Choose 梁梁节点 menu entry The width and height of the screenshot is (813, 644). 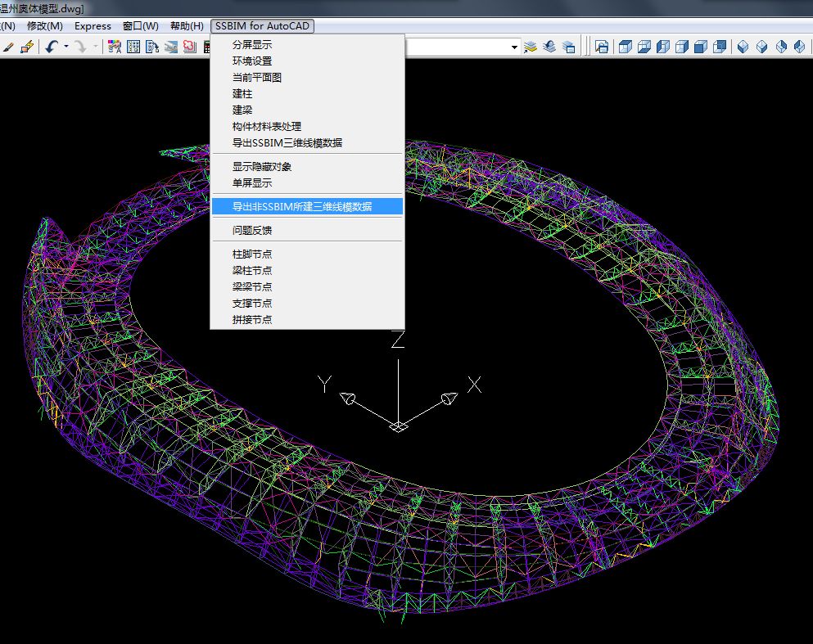tap(308, 286)
